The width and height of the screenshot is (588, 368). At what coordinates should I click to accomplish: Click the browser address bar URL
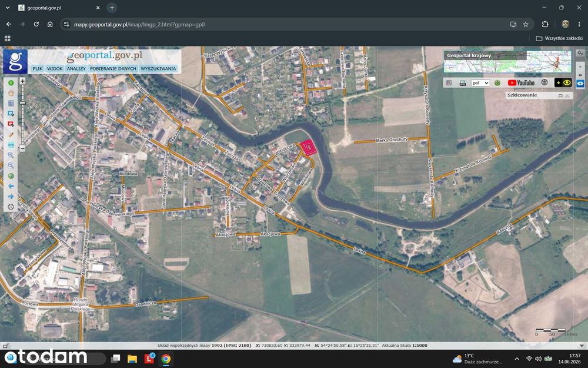[x=139, y=24]
